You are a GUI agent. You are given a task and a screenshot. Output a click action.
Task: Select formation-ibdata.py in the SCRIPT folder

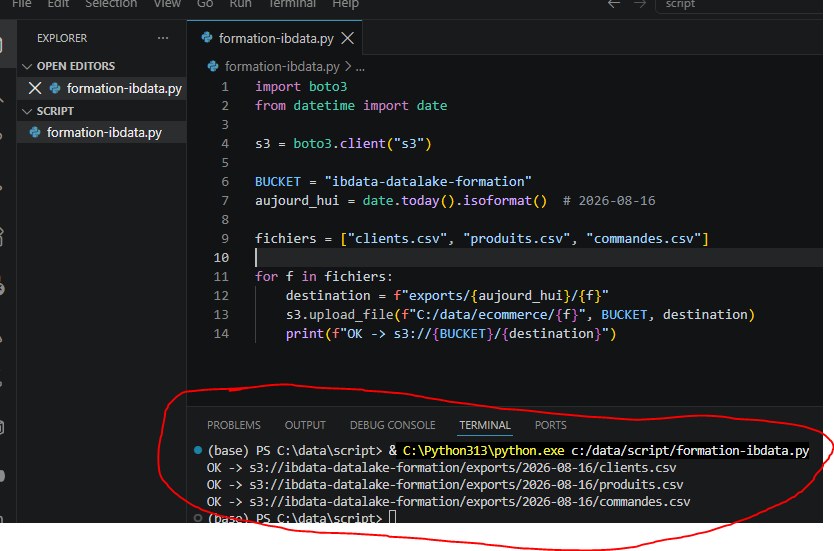tap(104, 132)
